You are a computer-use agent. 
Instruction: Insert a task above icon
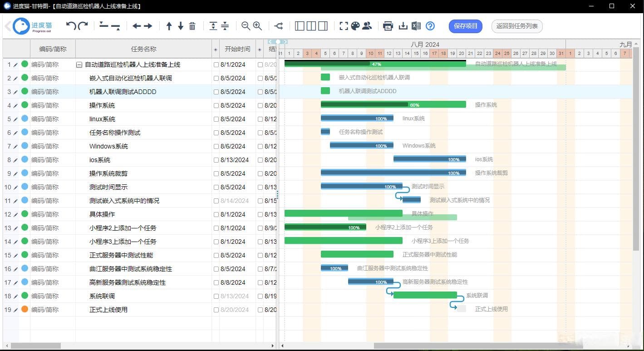(104, 26)
